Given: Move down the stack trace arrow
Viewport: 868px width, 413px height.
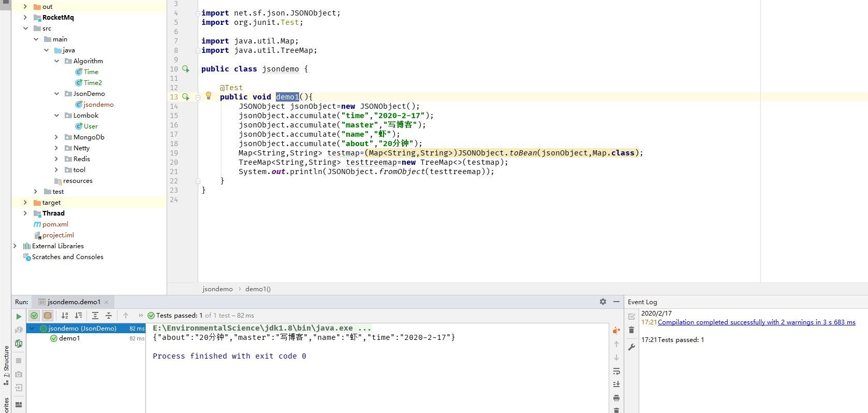Looking at the screenshot, I should pos(616,358).
